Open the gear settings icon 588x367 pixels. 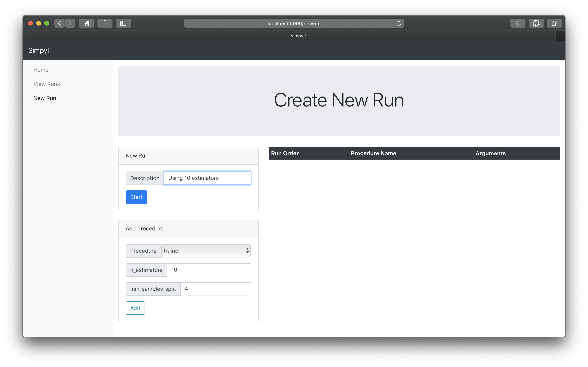click(536, 23)
